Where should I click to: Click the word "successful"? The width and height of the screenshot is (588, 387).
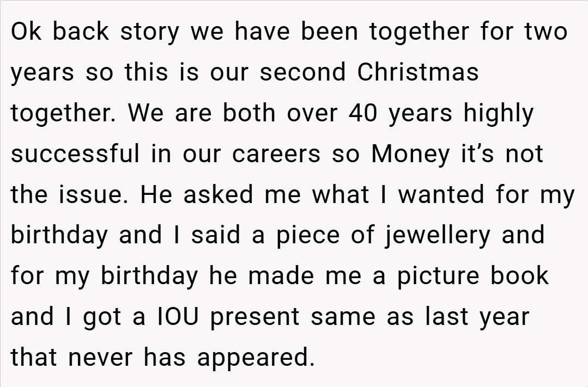click(x=75, y=154)
